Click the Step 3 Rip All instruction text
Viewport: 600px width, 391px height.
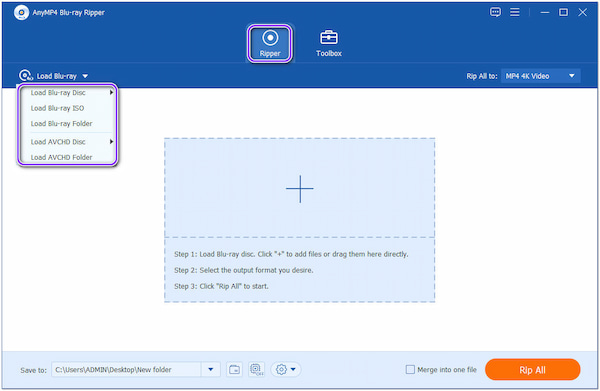(x=221, y=286)
